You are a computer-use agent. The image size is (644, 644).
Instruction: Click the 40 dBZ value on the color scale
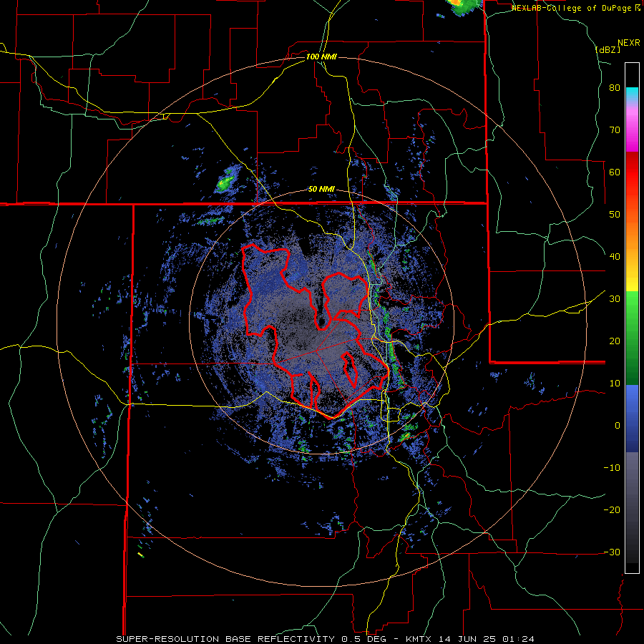(615, 257)
